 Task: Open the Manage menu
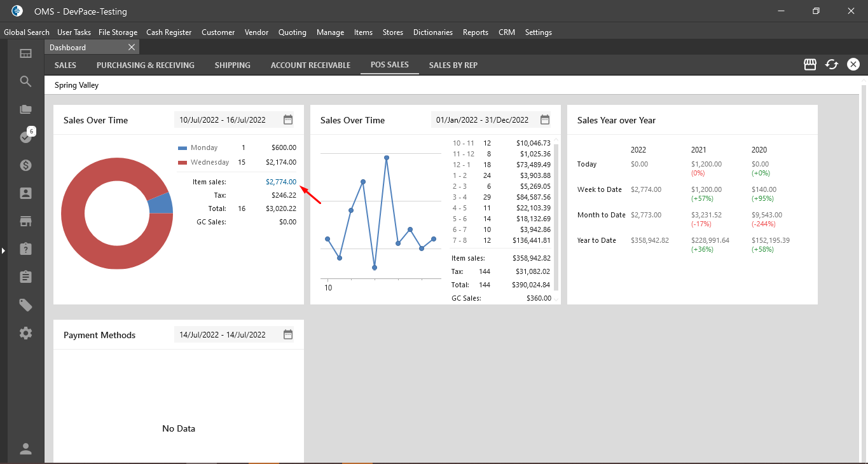point(330,32)
